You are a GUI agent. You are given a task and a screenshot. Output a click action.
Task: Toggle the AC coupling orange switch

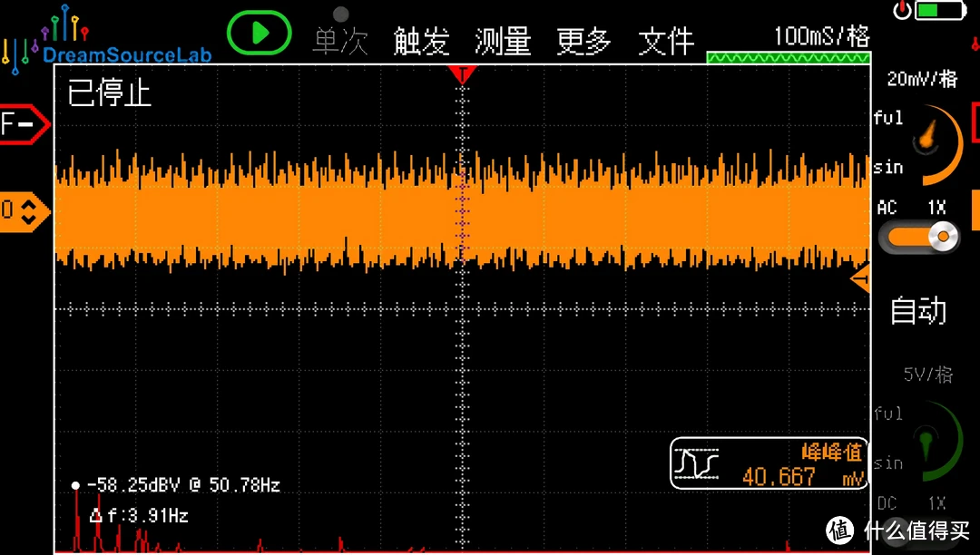[919, 238]
